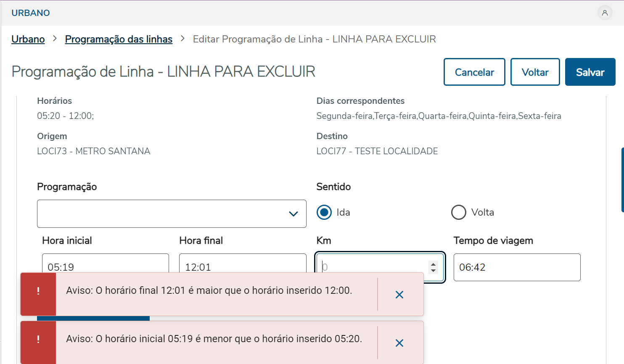Screen dimensions: 624x364
Task: Go to Urbano breadcrumb link
Action: click(x=28, y=39)
